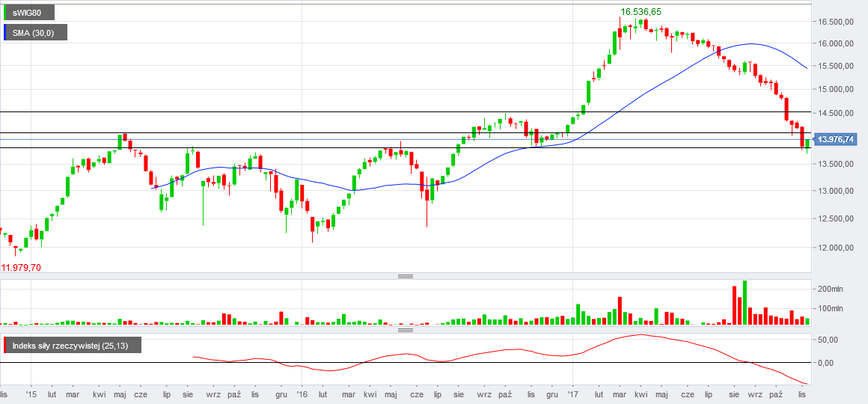Image resolution: width=868 pixels, height=404 pixels.
Task: Grab the splitter handle between price and volume panels
Action: tap(406, 276)
